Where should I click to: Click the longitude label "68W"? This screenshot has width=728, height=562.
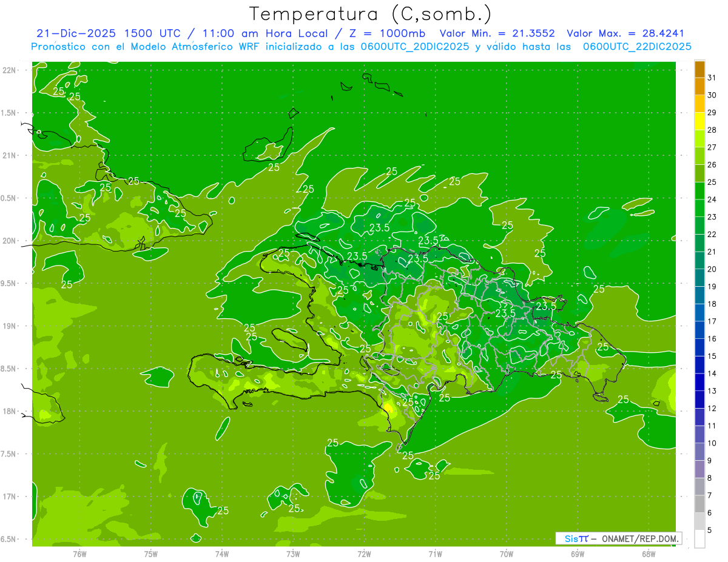click(649, 554)
